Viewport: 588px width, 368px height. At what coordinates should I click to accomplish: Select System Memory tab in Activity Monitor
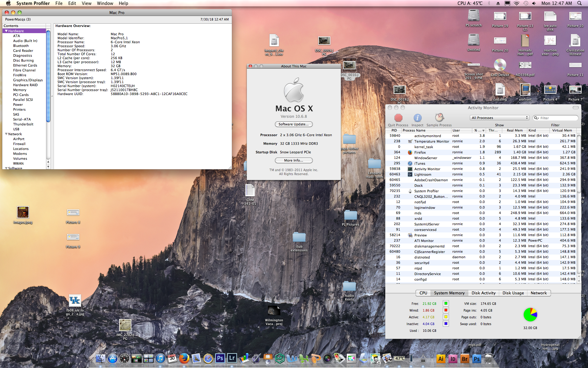[450, 293]
